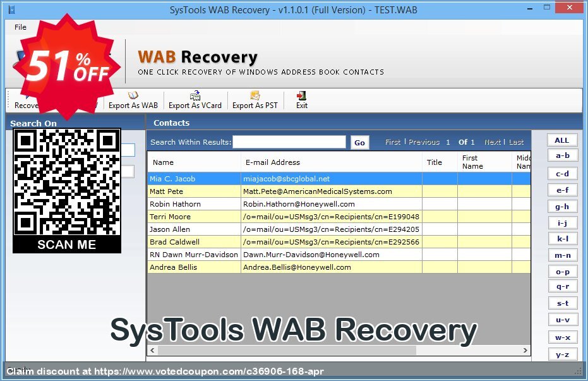
Task: Sort by E-mail Address column header
Action: pos(332,162)
